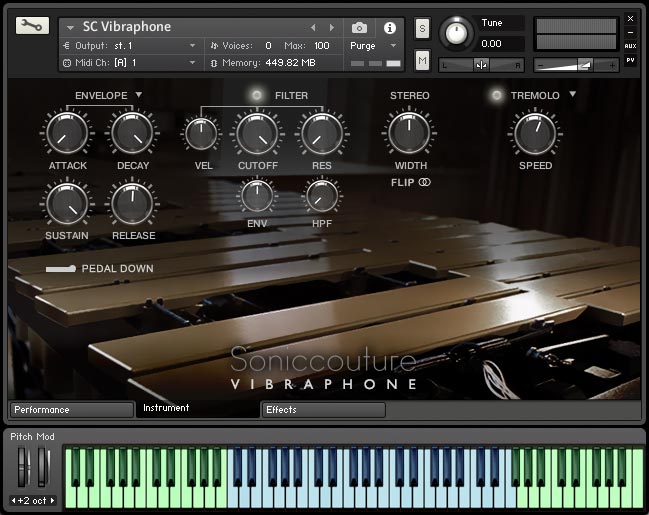Open the Midi Ch dropdown
This screenshot has height=515, width=649.
coord(192,63)
